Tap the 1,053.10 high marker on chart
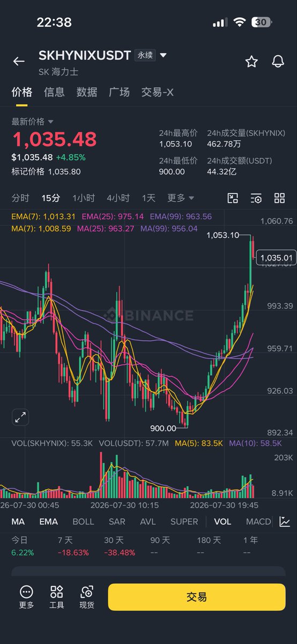This screenshot has width=297, height=644. (222, 236)
